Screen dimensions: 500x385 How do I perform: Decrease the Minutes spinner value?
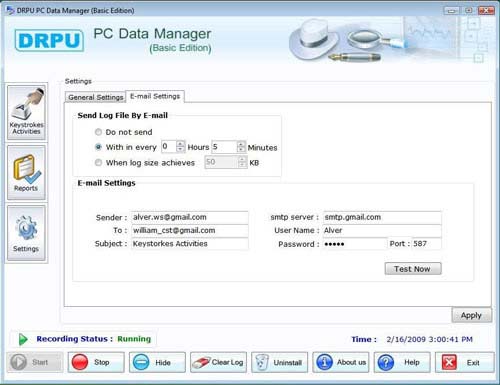pyautogui.click(x=241, y=150)
